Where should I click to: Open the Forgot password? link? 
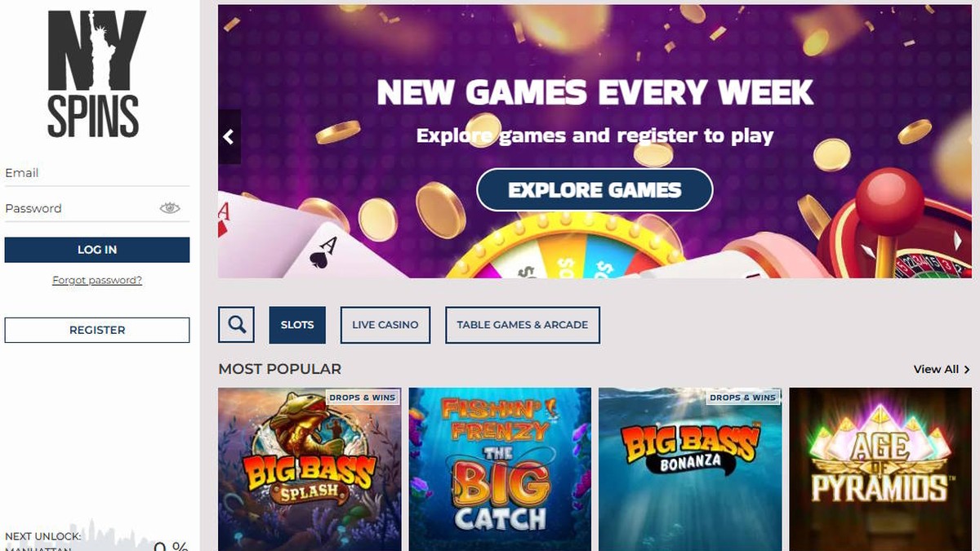97,280
